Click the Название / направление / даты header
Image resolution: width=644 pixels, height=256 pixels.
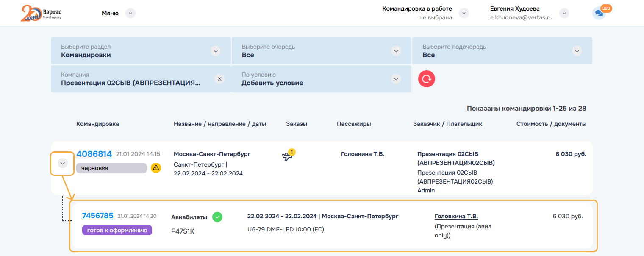pyautogui.click(x=220, y=124)
